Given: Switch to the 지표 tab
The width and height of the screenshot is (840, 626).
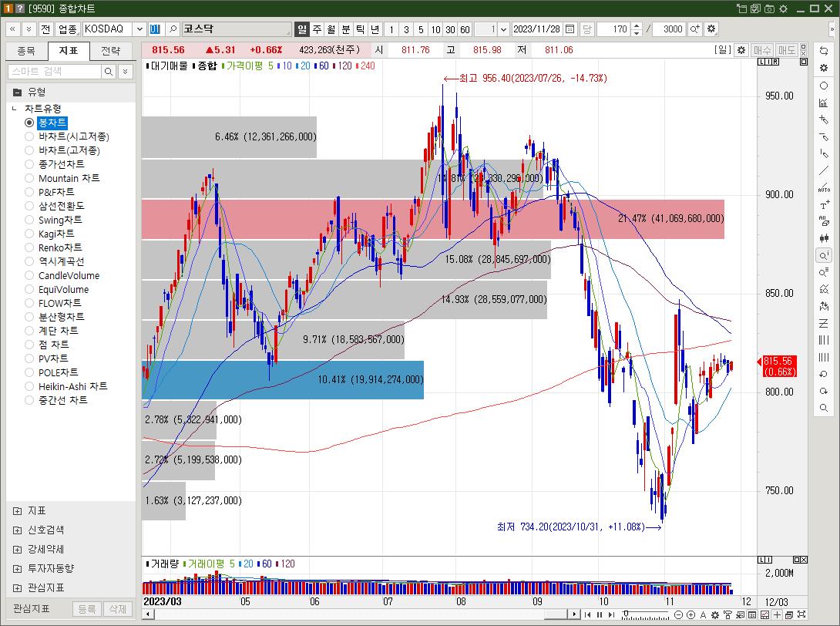Looking at the screenshot, I should coord(69,51).
